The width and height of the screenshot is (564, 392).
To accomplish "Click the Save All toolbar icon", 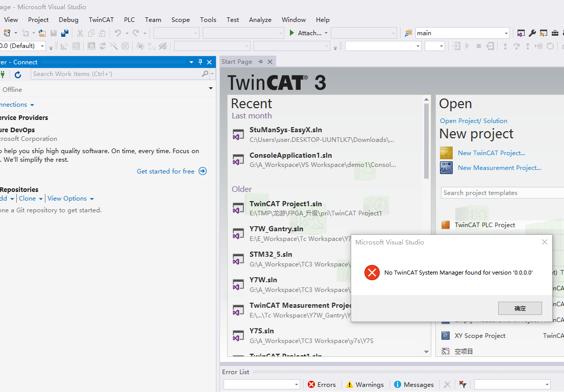I will (x=65, y=33).
